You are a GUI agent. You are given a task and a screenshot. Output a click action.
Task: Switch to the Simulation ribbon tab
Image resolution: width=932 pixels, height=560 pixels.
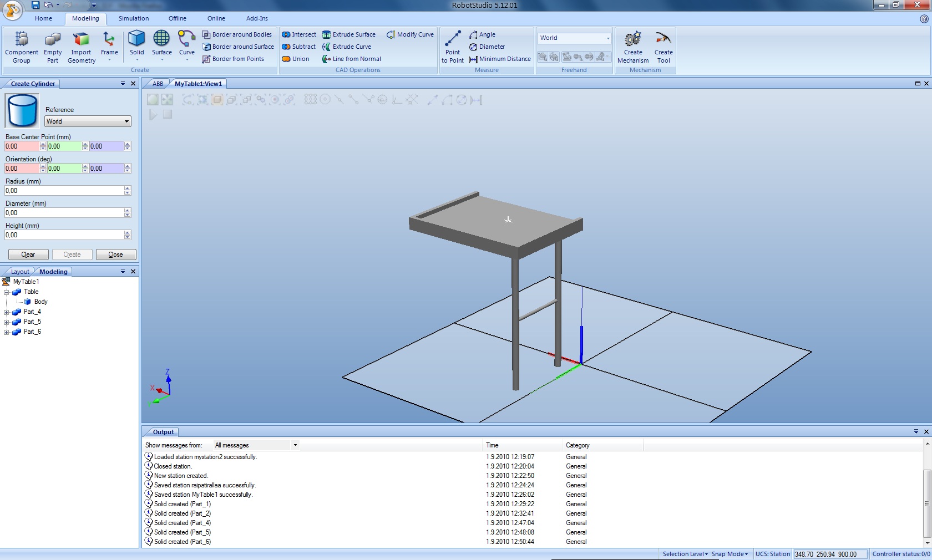pos(133,18)
